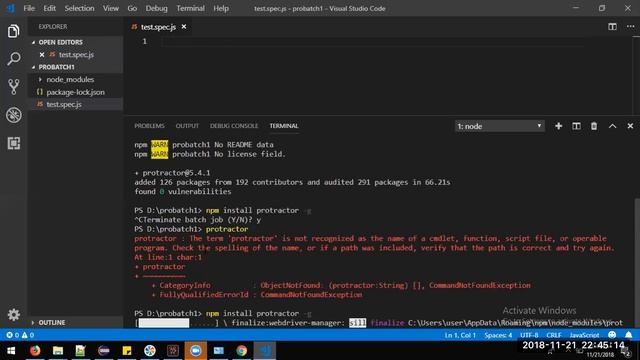Open the View menu
The width and height of the screenshot is (640, 360).
(111, 8)
